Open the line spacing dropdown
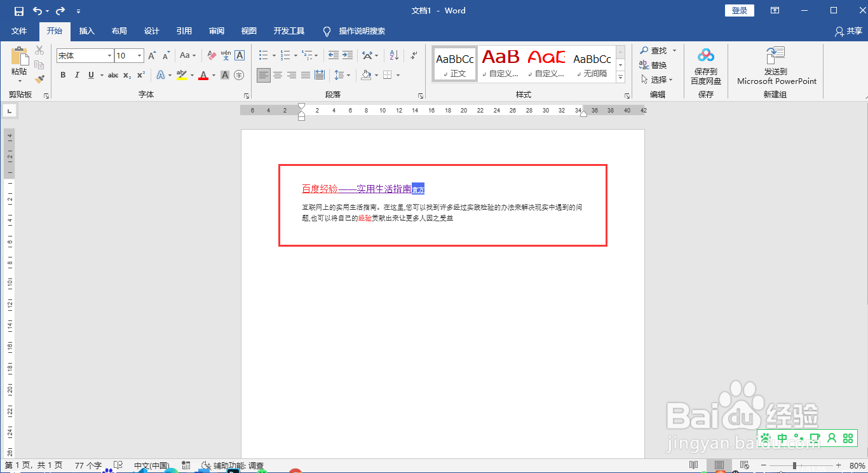The height and width of the screenshot is (473, 868). click(342, 75)
